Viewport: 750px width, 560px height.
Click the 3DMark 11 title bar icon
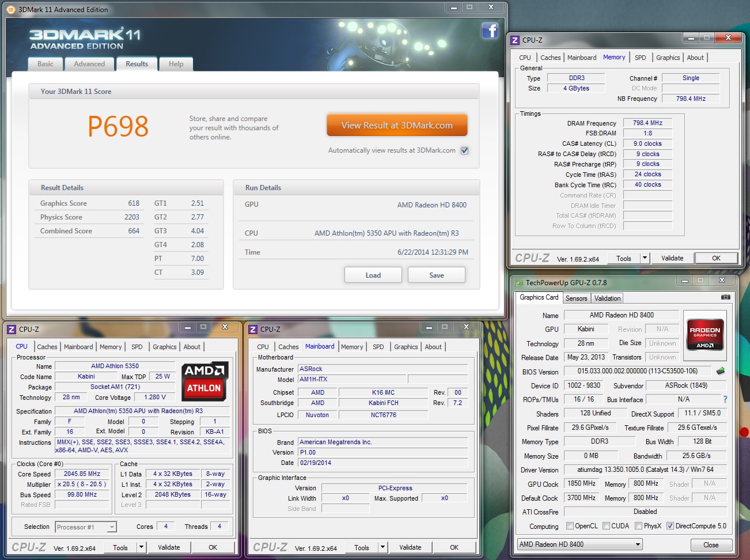click(x=11, y=9)
